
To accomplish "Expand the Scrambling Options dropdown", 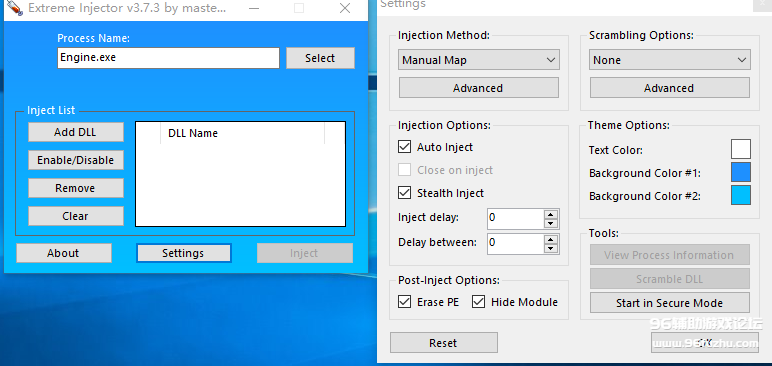I will coord(670,60).
